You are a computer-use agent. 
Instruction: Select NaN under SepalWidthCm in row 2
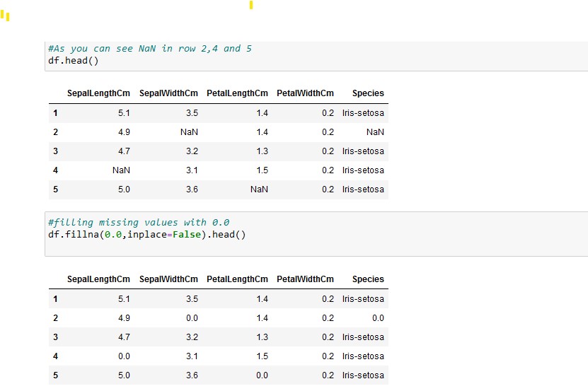coord(189,132)
